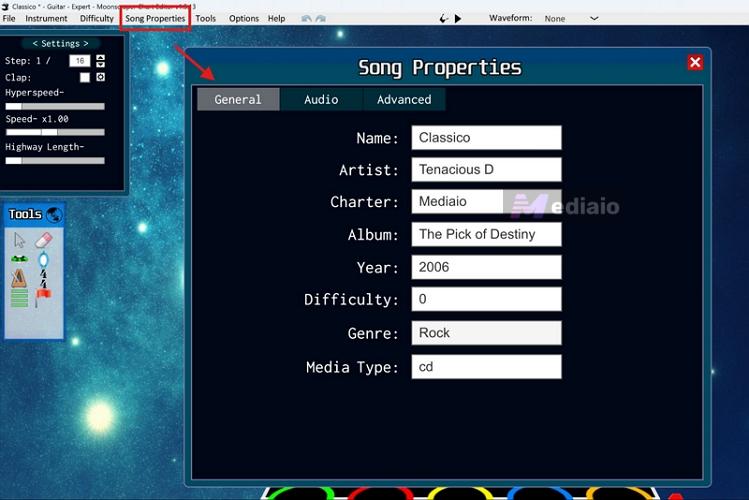Click the Redo arrow in the toolbar

click(x=321, y=19)
